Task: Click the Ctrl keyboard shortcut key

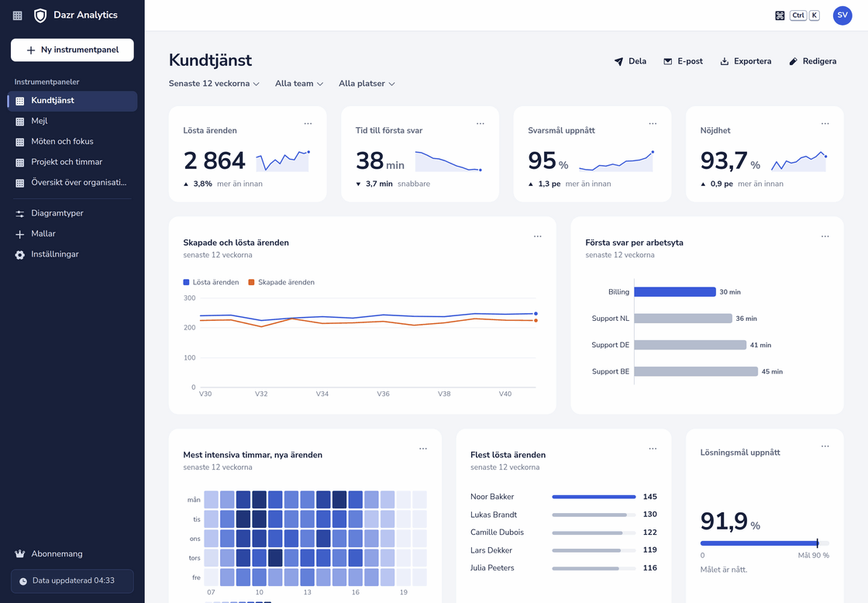Action: pyautogui.click(x=797, y=16)
